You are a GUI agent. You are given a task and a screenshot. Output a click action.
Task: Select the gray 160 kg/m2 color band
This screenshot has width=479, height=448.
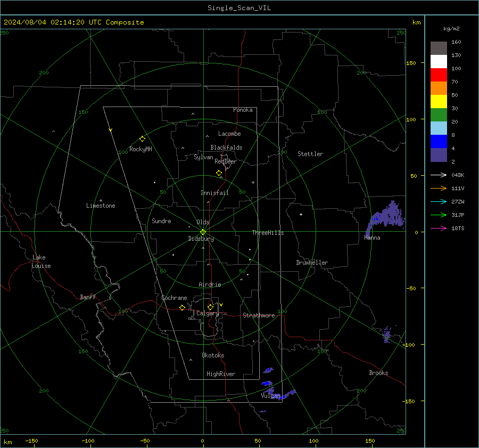coord(439,48)
